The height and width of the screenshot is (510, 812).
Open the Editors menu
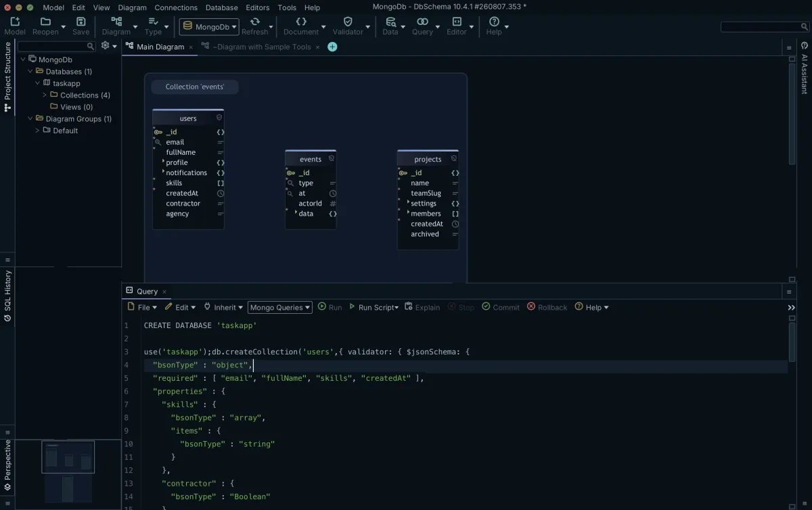[x=258, y=7]
